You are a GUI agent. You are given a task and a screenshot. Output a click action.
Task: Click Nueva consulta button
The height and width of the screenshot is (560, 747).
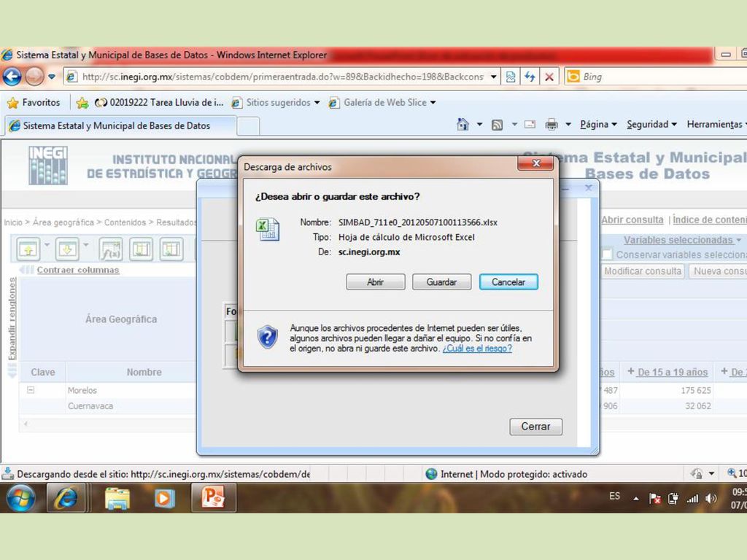(719, 271)
